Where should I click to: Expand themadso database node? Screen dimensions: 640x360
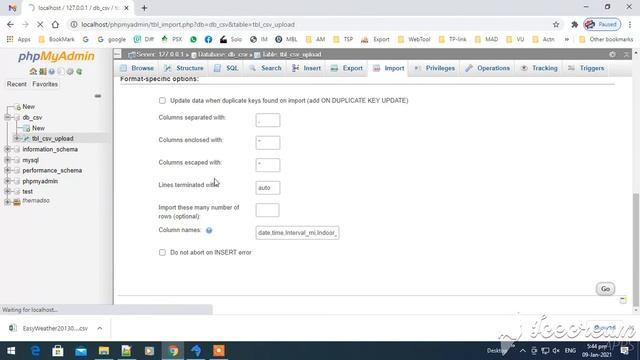7,201
